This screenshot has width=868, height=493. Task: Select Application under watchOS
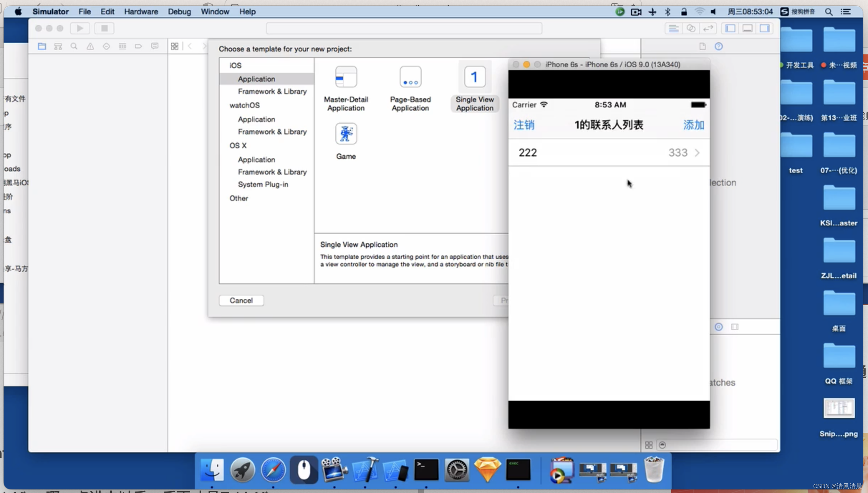pyautogui.click(x=256, y=119)
